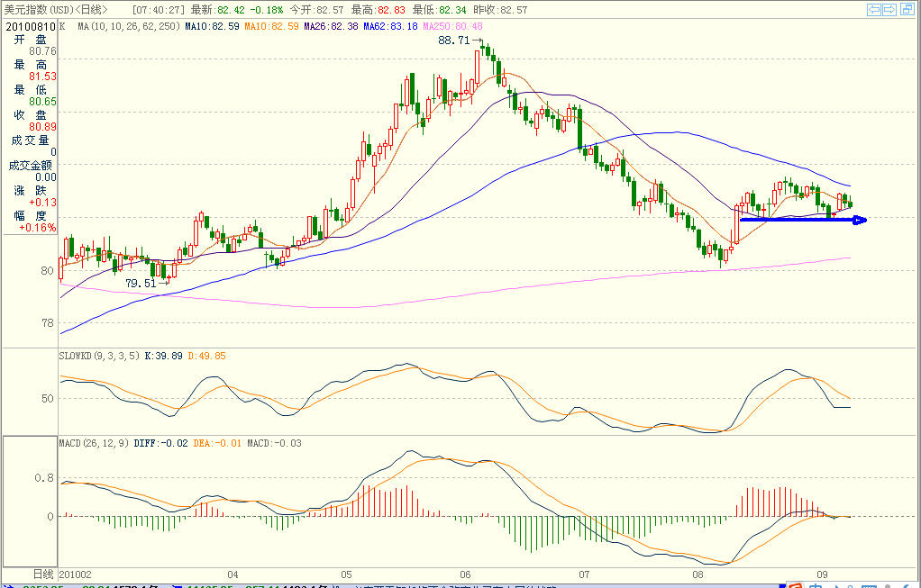The image size is (921, 588).
Task: Click the MACD:-0.03 value
Action: (x=274, y=443)
